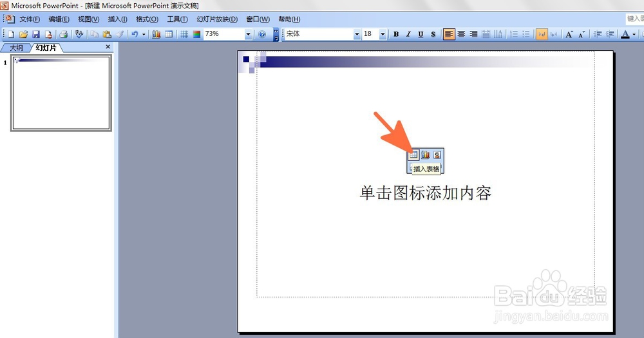Click the Paste clipboard icon

click(107, 34)
